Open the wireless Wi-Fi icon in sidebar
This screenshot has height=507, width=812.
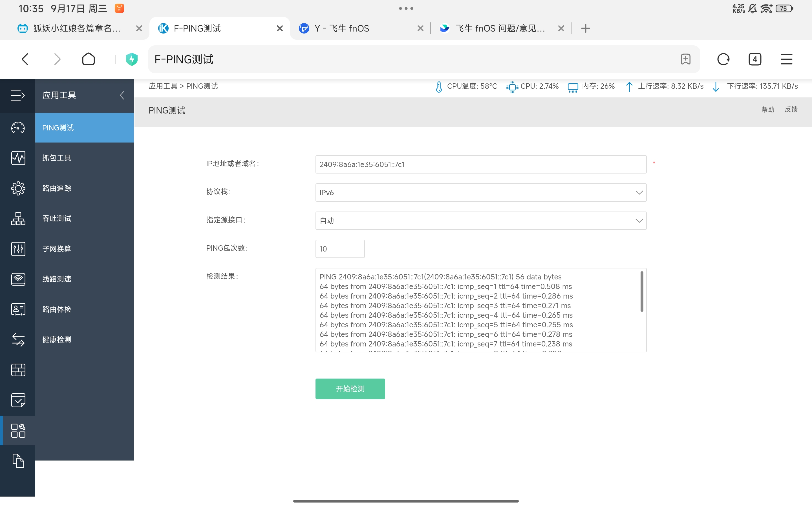(x=18, y=279)
